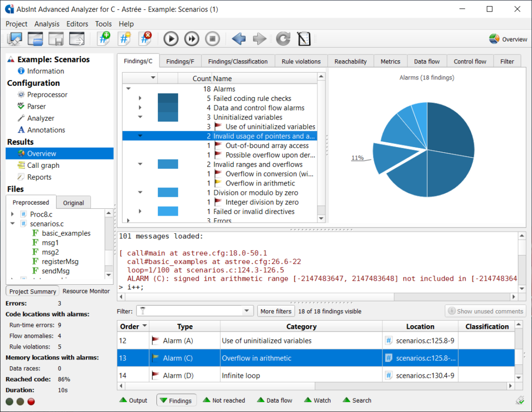Viewport: 532px width, 412px height.
Task: Toggle the Findings panel button
Action: 176,400
